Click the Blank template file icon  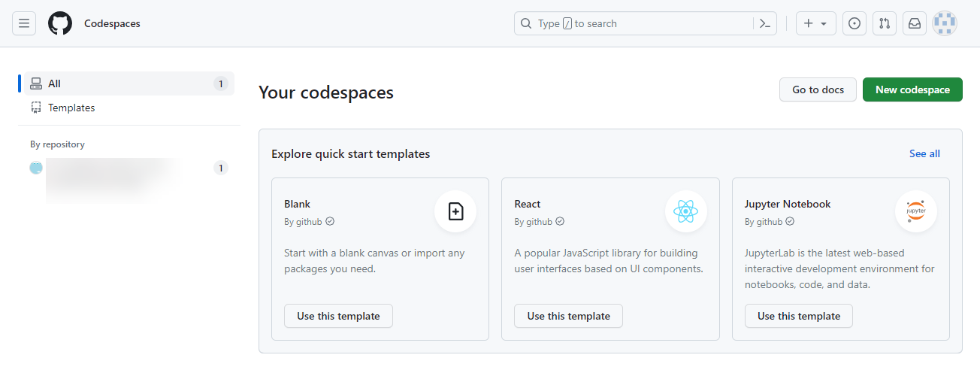(x=455, y=211)
